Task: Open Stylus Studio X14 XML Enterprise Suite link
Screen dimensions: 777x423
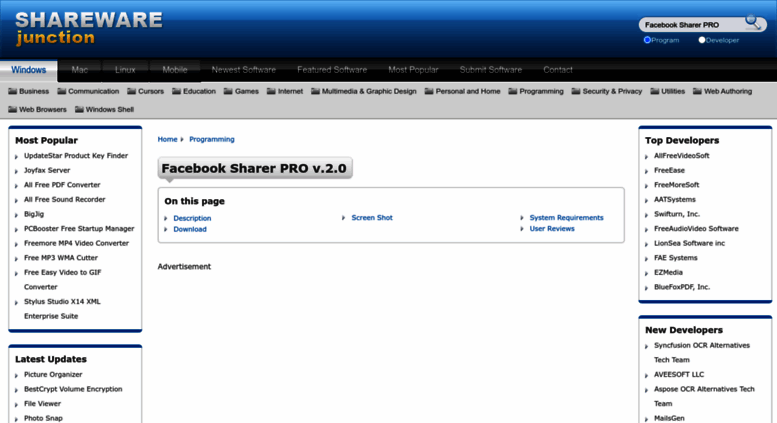Action: [x=62, y=309]
